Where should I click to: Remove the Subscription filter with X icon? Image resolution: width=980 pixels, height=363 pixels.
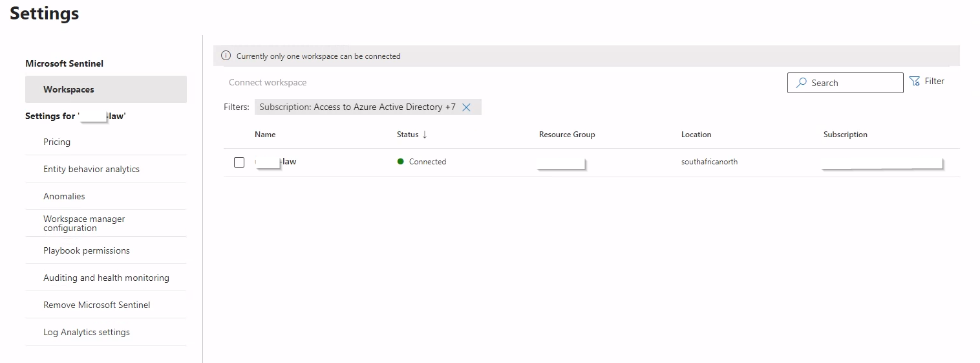pyautogui.click(x=466, y=107)
